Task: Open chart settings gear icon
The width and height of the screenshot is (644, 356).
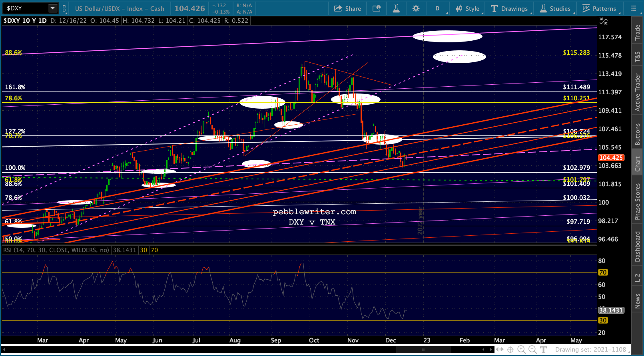Action: click(416, 8)
